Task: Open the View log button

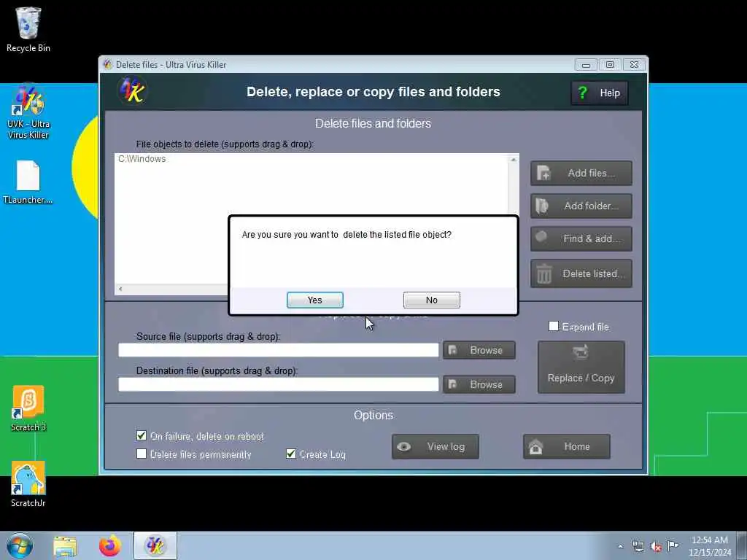Action: pos(436,447)
